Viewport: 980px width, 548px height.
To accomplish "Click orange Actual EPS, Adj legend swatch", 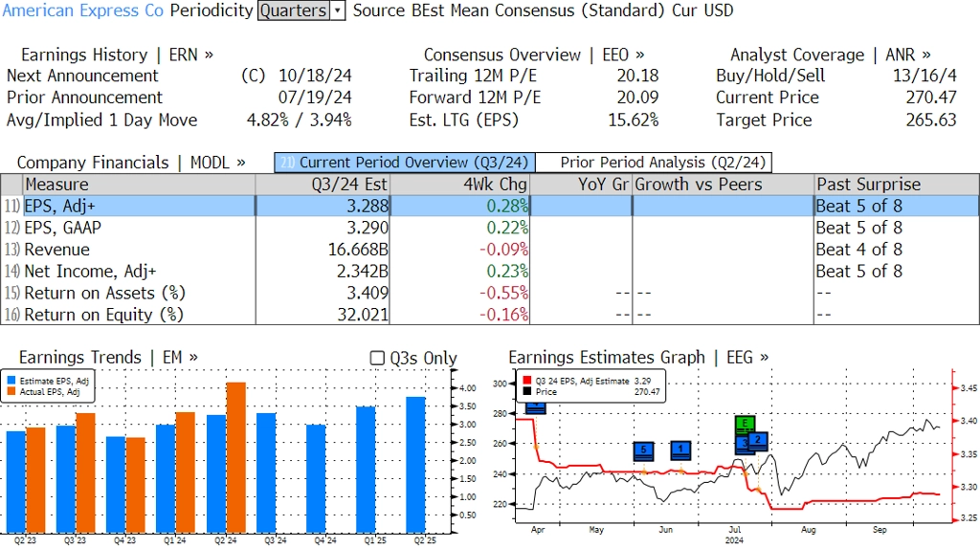I will point(11,392).
